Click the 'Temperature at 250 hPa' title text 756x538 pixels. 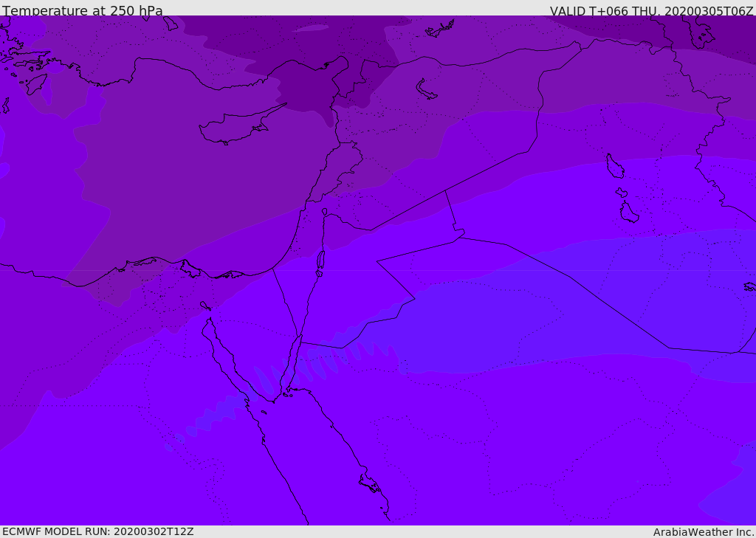point(83,10)
